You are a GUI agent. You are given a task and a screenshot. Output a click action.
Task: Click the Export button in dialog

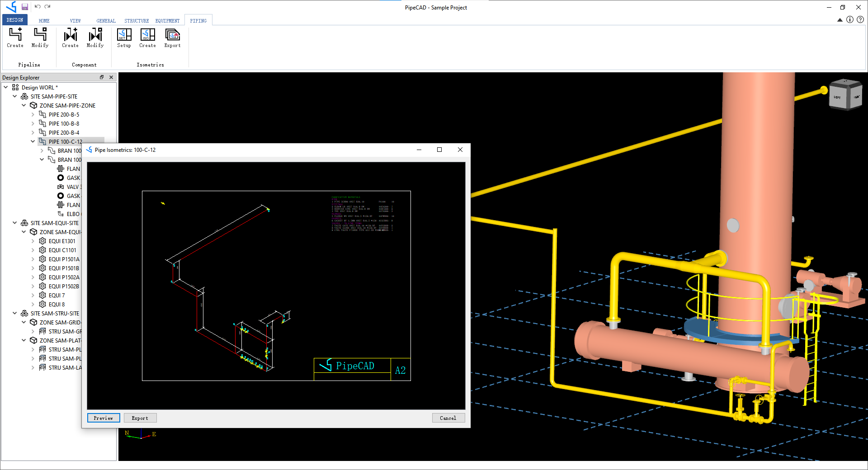pyautogui.click(x=140, y=418)
